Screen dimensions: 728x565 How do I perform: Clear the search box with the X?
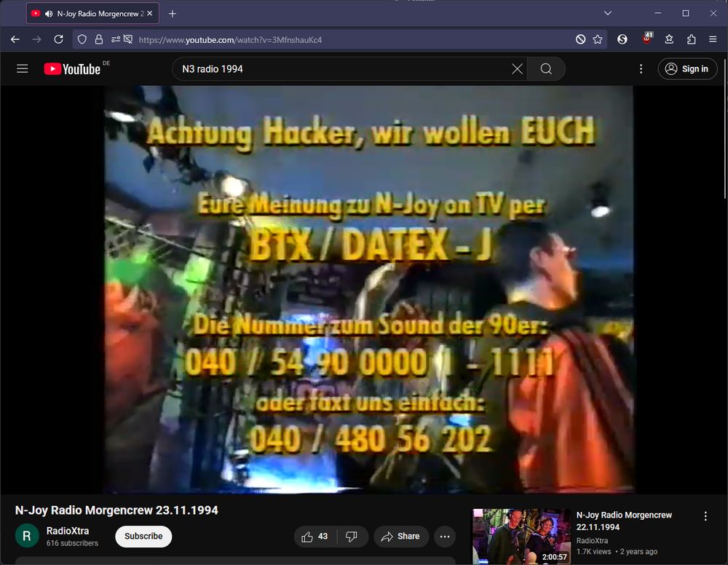[517, 68]
